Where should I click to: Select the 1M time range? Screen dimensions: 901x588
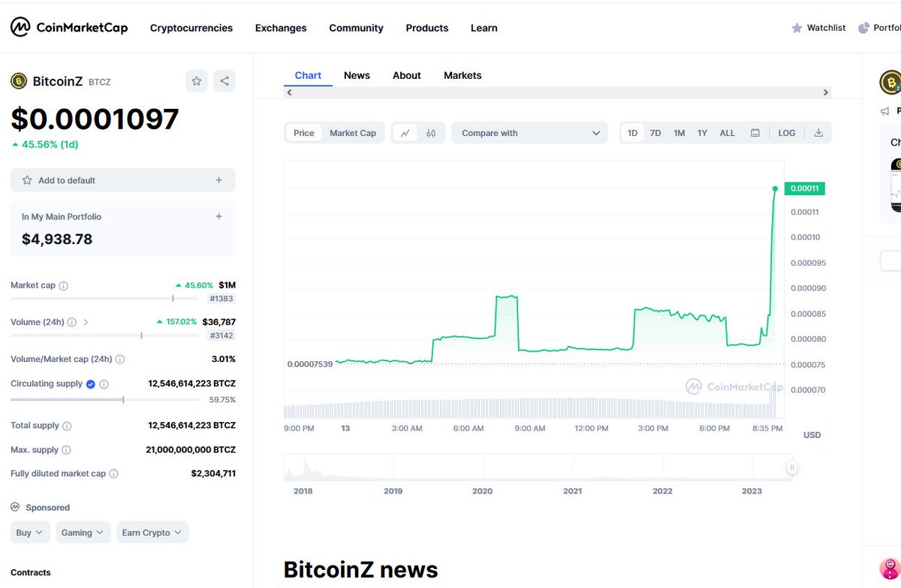click(x=680, y=133)
